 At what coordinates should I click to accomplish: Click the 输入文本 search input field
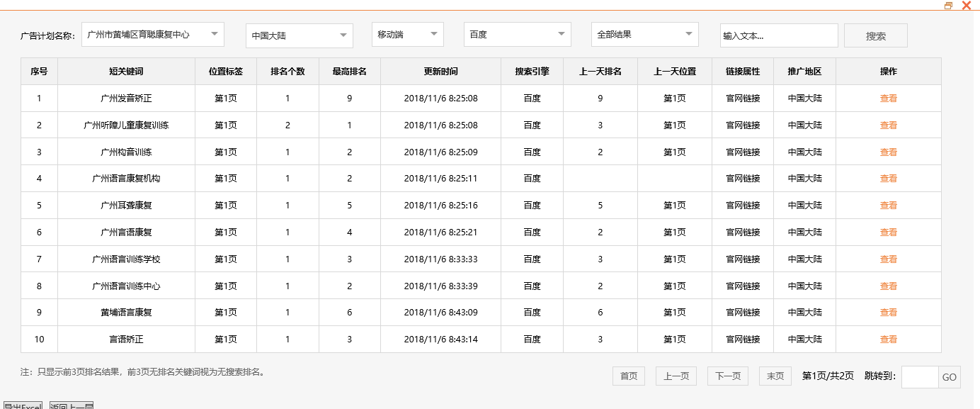(x=778, y=35)
